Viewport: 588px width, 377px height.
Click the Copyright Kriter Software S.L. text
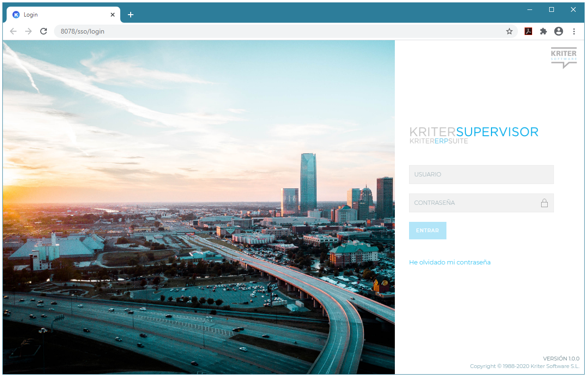[525, 366]
